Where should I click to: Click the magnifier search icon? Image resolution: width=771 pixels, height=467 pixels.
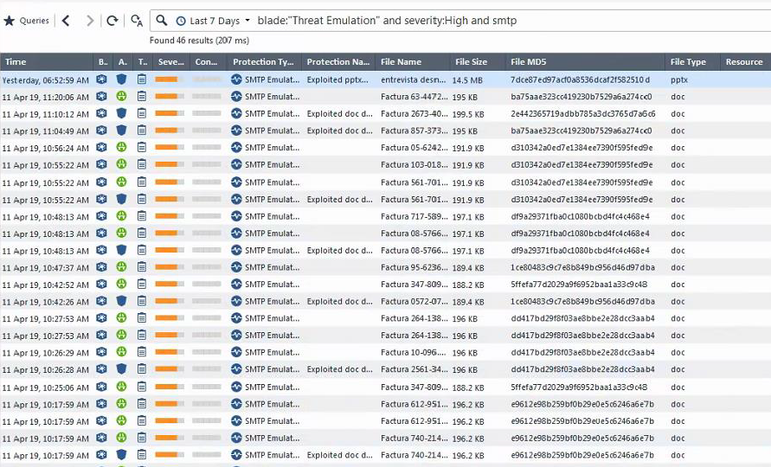pos(162,20)
